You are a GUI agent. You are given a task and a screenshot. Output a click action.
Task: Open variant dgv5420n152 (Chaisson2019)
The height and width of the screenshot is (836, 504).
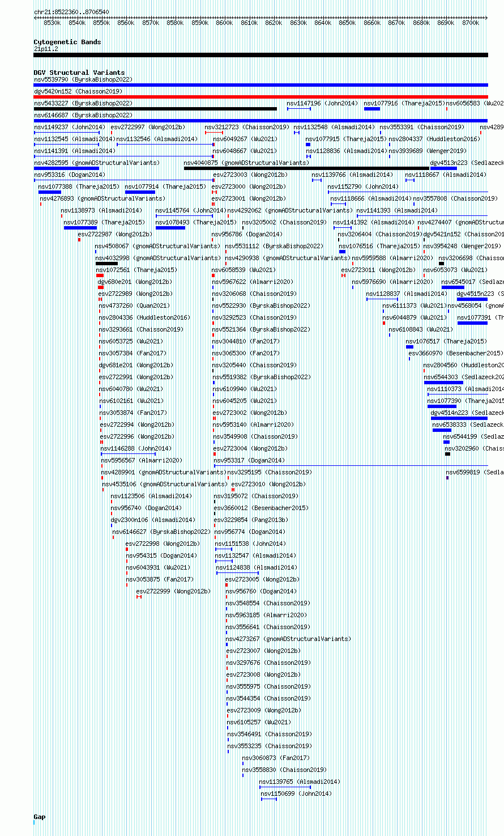(78, 91)
